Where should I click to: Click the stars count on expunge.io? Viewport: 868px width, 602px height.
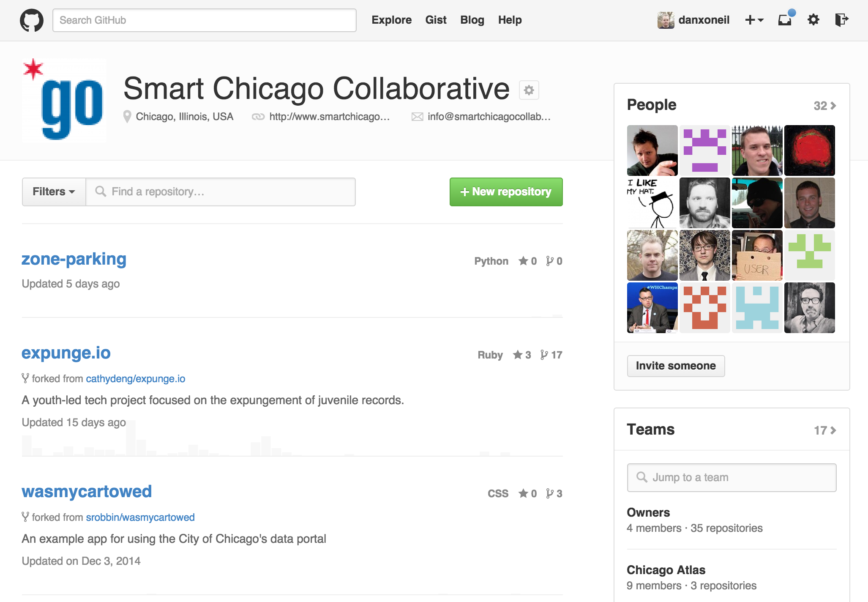coord(522,355)
